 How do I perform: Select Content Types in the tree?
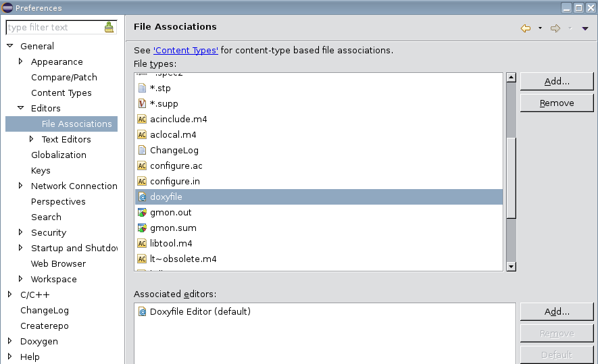[x=61, y=93]
